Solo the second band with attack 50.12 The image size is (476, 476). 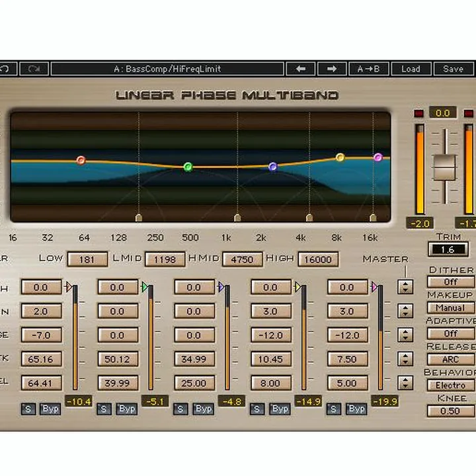(x=104, y=409)
